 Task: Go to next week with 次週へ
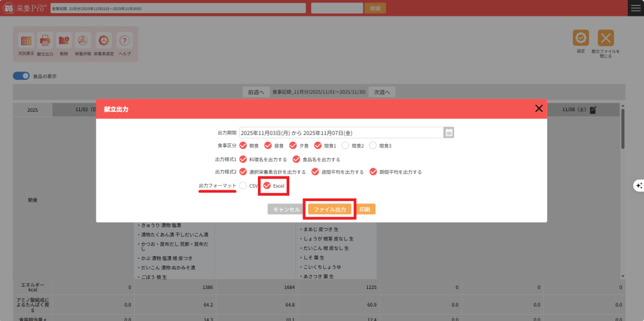[x=382, y=92]
